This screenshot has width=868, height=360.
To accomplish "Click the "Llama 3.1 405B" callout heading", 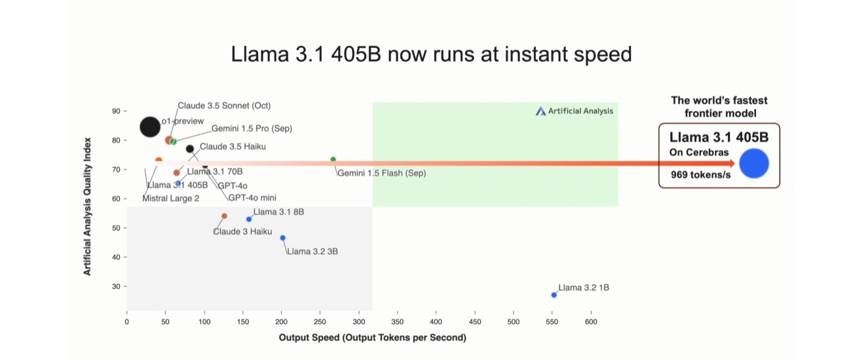I will [719, 137].
